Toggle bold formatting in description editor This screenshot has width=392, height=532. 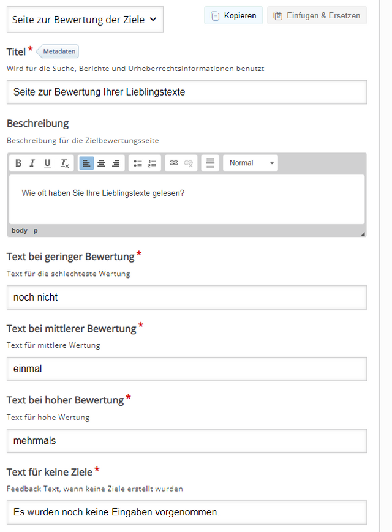pos(18,163)
